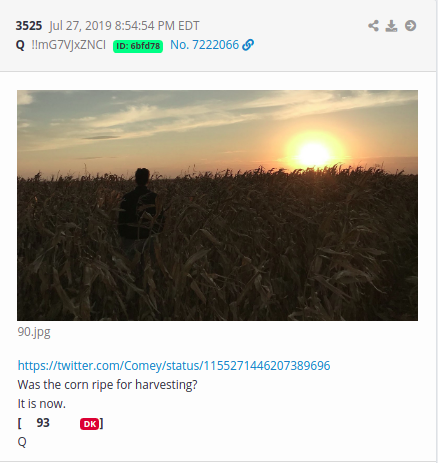Click the person silhouette in the cornfield photo
Screen dimensions: 438x463
(x=140, y=207)
